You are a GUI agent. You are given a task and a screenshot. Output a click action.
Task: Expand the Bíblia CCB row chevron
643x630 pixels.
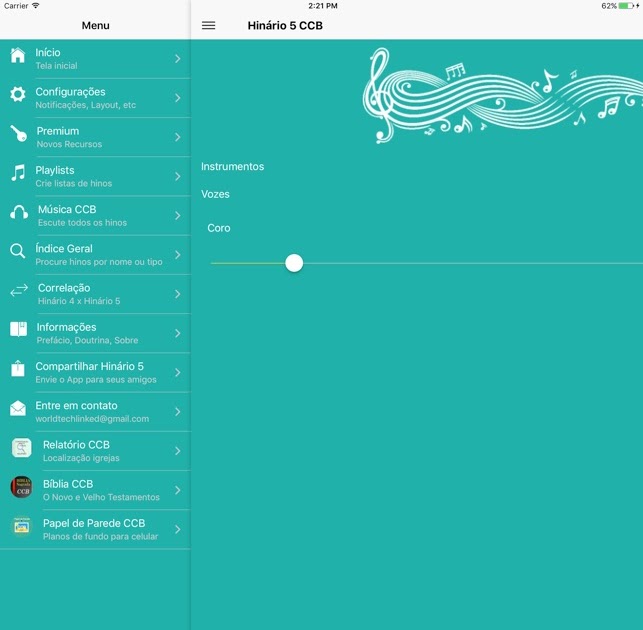click(178, 490)
